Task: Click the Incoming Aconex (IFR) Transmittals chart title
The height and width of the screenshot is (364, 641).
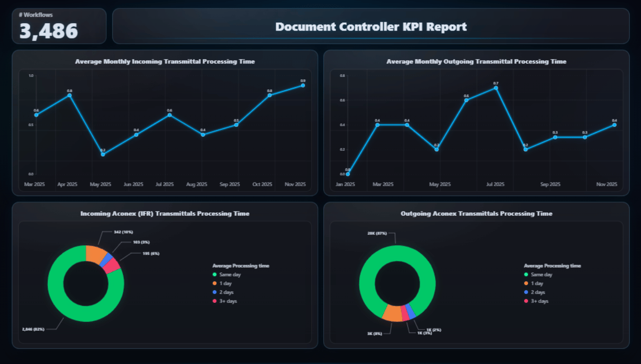Action: [x=165, y=214]
